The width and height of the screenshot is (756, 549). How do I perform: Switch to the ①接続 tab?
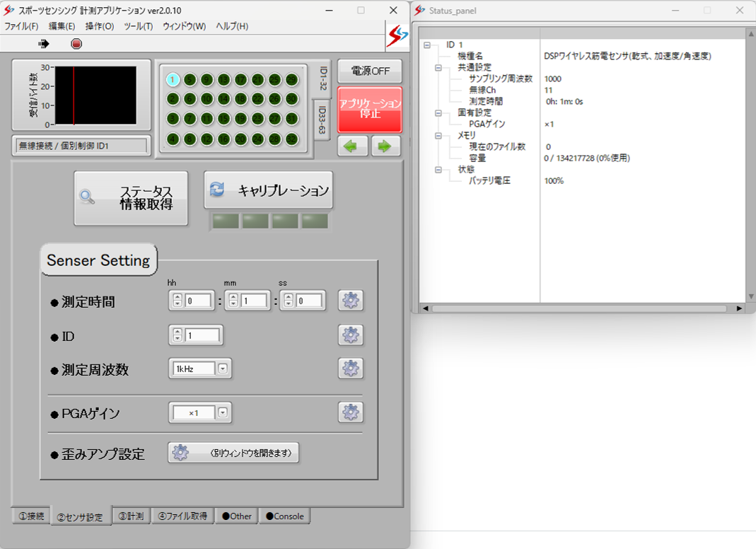[31, 516]
